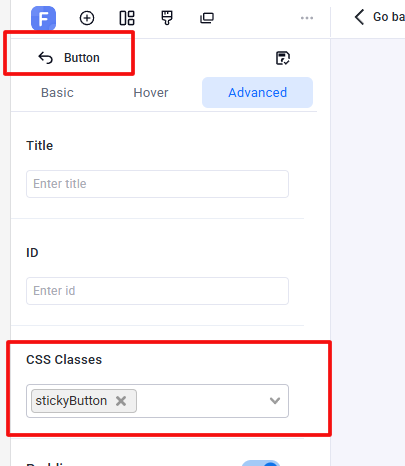The width and height of the screenshot is (405, 466).
Task: Click the Enter id input field
Action: point(157,291)
